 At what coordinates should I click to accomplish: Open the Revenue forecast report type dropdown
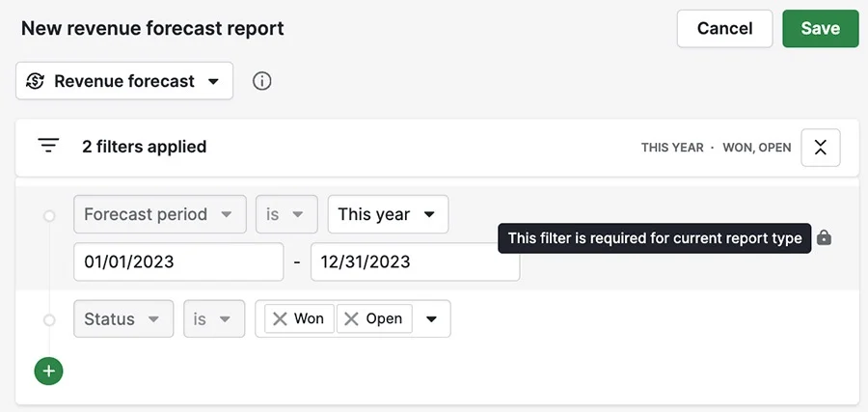coord(124,81)
